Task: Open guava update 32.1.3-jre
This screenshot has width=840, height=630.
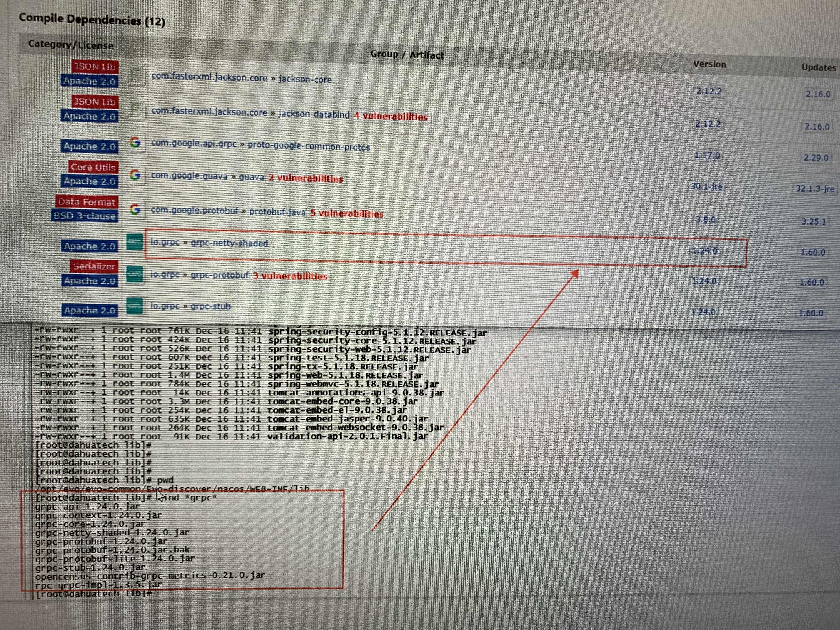Action: [x=815, y=189]
